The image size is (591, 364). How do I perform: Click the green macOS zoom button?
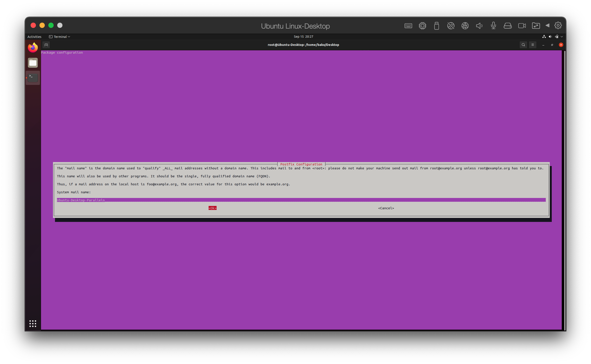point(51,25)
